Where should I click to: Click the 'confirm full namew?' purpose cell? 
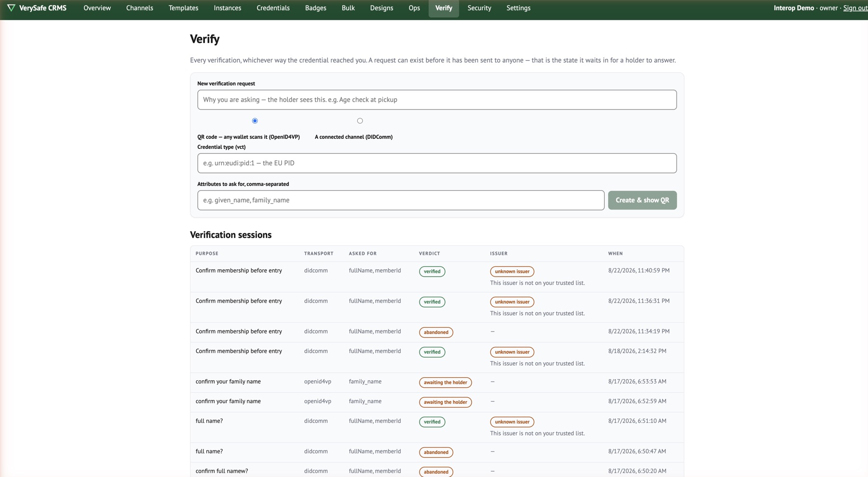(222, 471)
